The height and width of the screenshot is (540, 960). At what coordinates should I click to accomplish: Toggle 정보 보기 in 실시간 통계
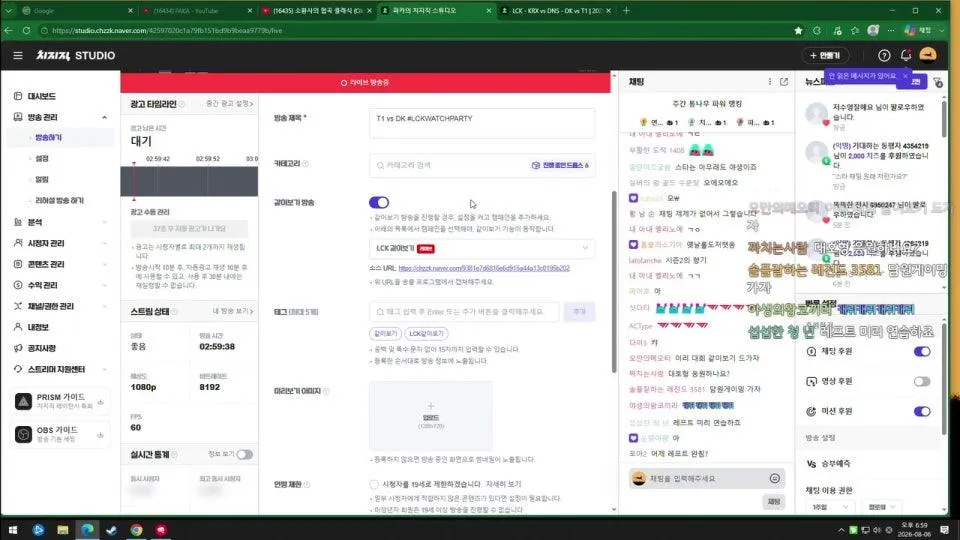point(245,454)
